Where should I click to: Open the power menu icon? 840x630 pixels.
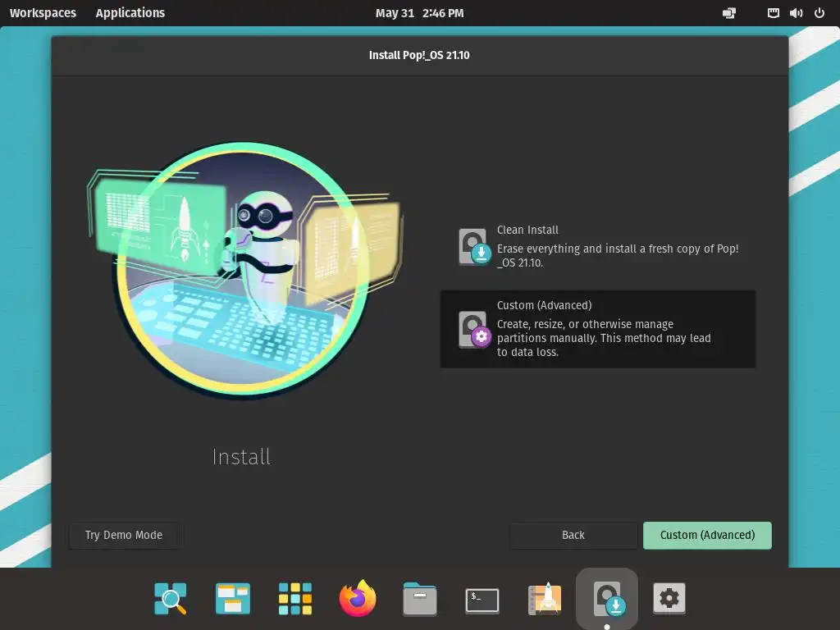click(819, 13)
